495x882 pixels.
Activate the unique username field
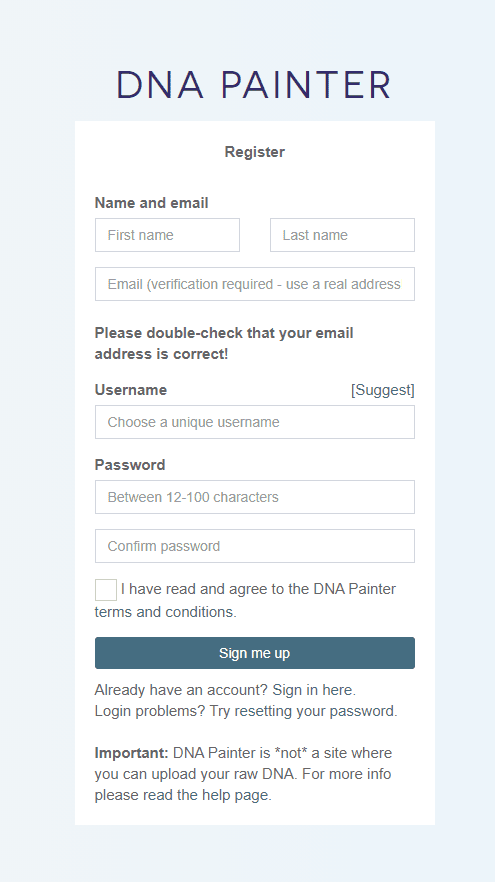(255, 422)
